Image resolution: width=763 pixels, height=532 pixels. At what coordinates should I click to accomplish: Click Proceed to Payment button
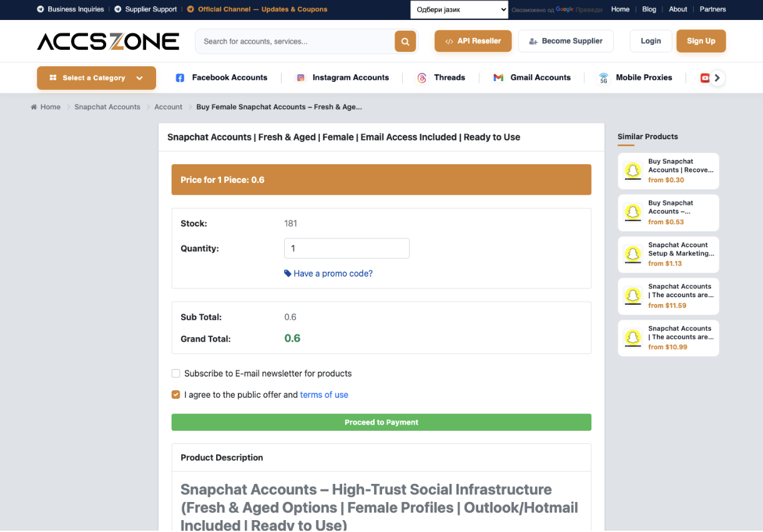pos(381,422)
